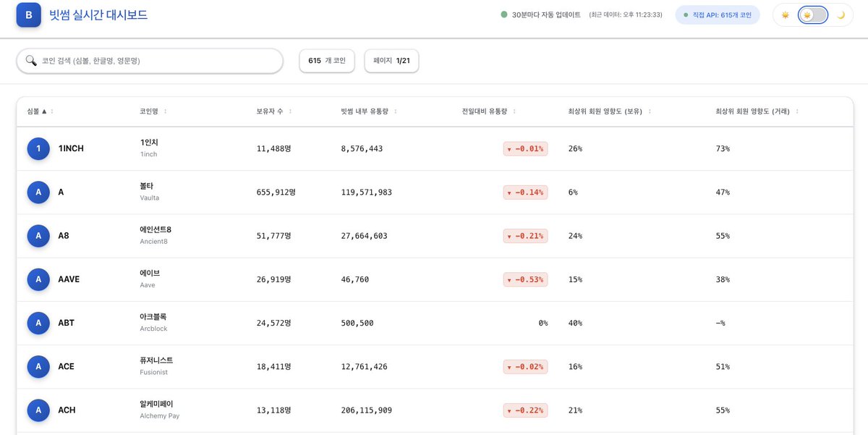The height and width of the screenshot is (435, 868).
Task: Click the 1INCH coin avatar icon
Action: pyautogui.click(x=38, y=148)
